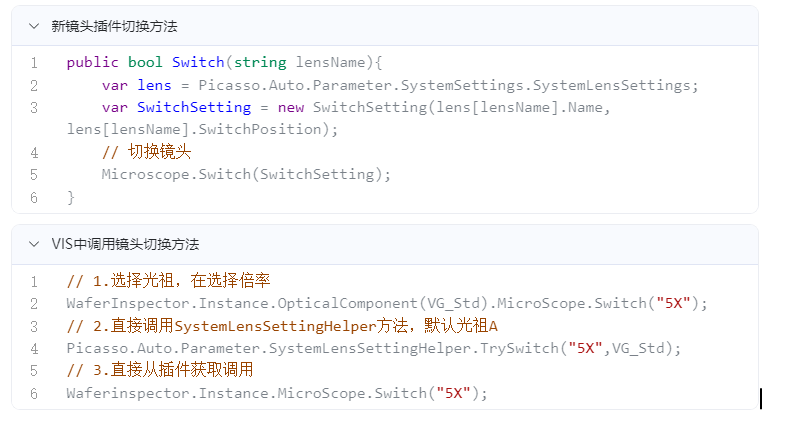Click the lensName parameter in first code line
This screenshot has width=803, height=422.
coord(331,62)
